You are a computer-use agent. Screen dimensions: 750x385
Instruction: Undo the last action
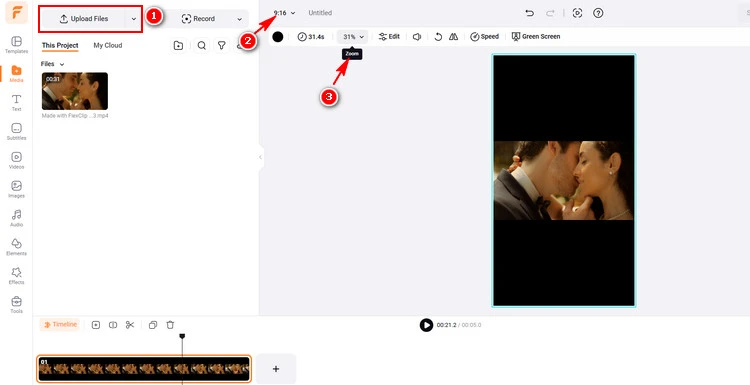click(529, 13)
